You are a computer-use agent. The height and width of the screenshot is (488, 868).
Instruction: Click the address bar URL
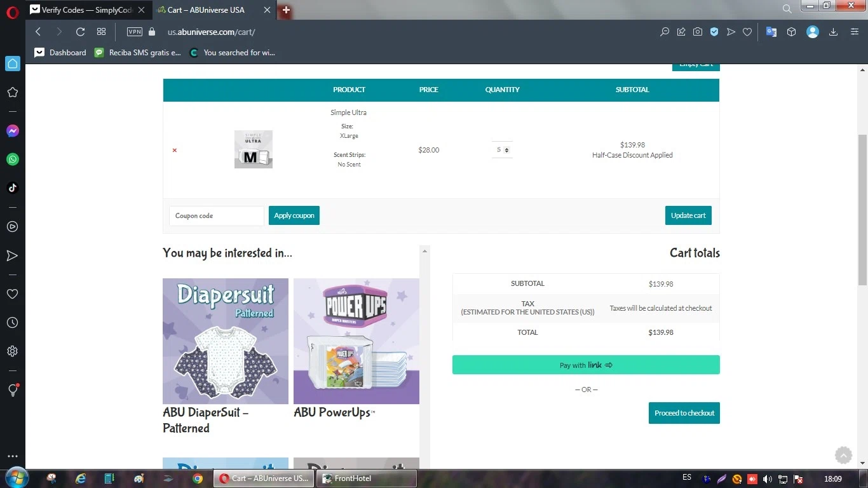(212, 32)
